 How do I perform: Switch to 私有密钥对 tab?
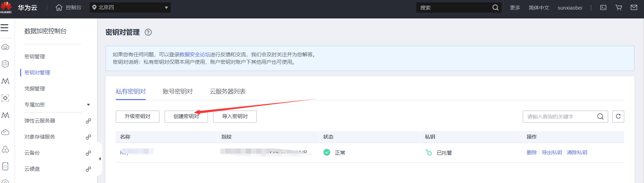(131, 91)
